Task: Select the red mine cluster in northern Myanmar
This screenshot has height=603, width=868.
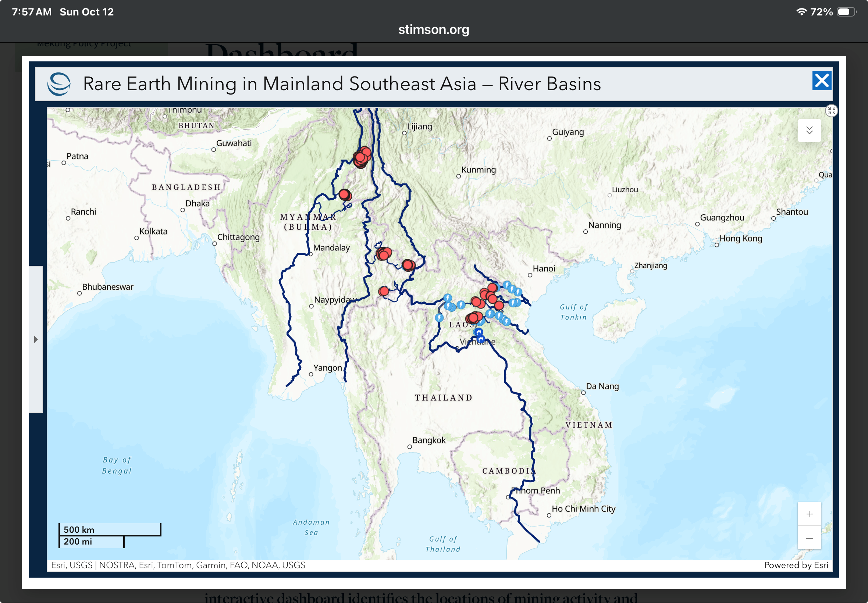Action: point(362,157)
